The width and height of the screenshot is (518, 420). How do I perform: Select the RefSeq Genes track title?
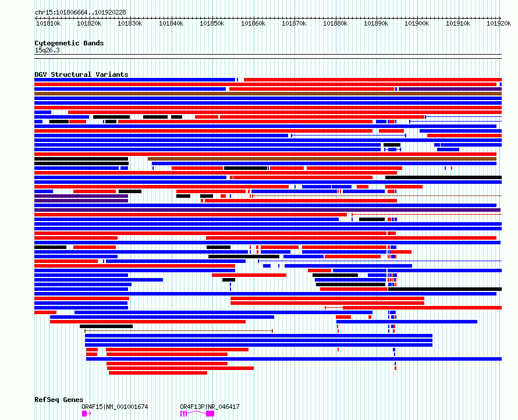59,400
